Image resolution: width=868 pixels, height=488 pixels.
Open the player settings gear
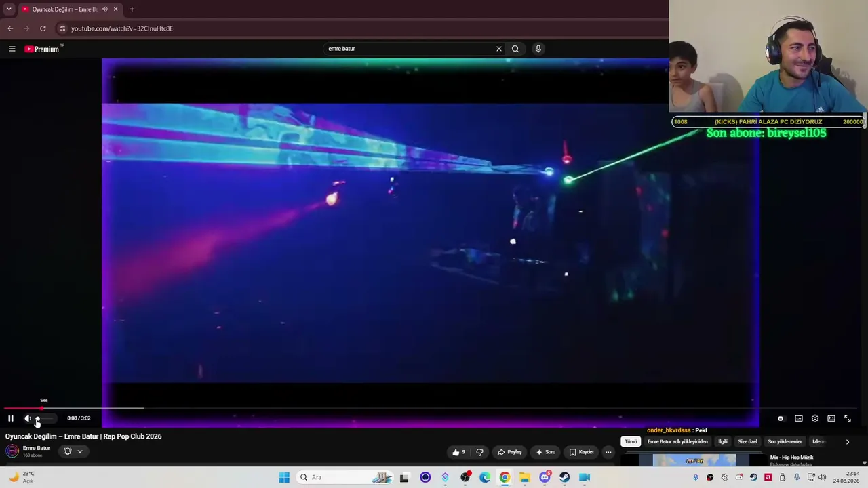point(815,418)
